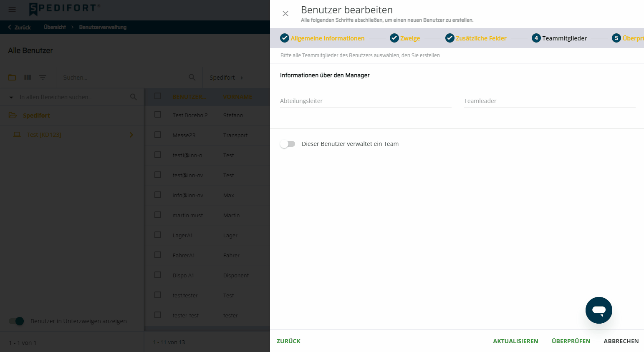Go to the Zusätzliche Felder step
This screenshot has height=352, width=644.
click(481, 38)
